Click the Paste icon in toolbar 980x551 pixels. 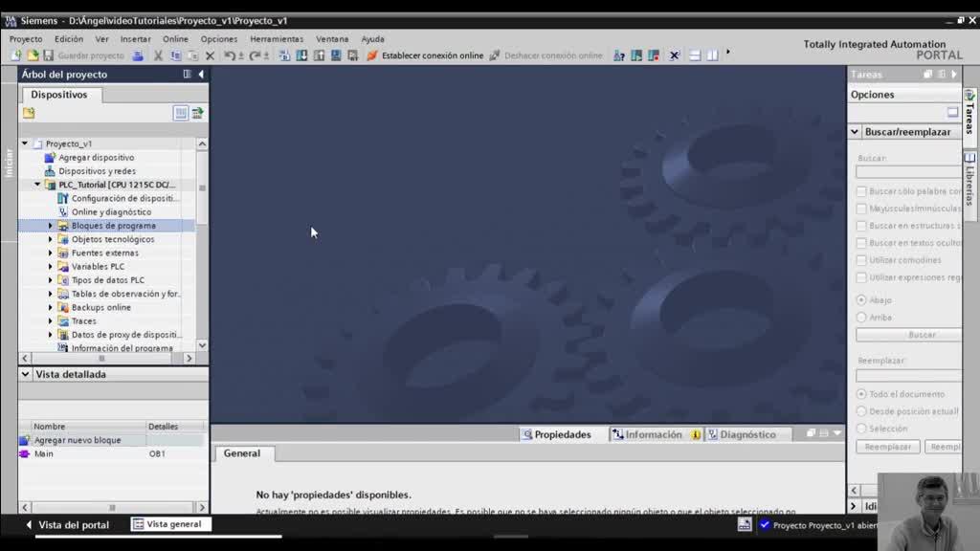coord(193,55)
